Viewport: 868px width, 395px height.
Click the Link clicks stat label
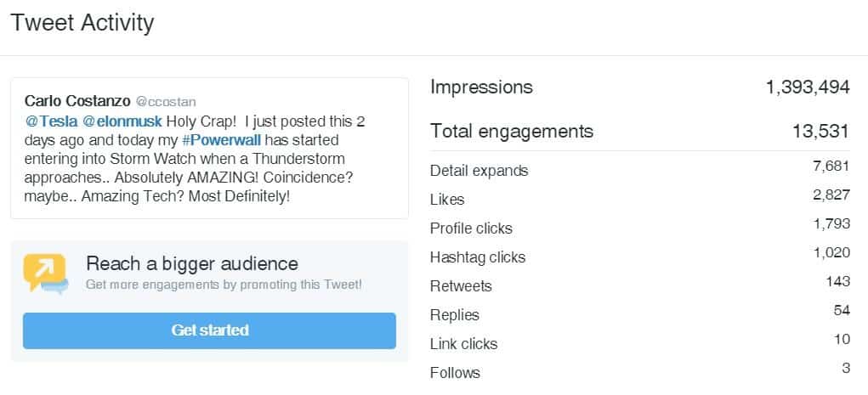pos(463,343)
